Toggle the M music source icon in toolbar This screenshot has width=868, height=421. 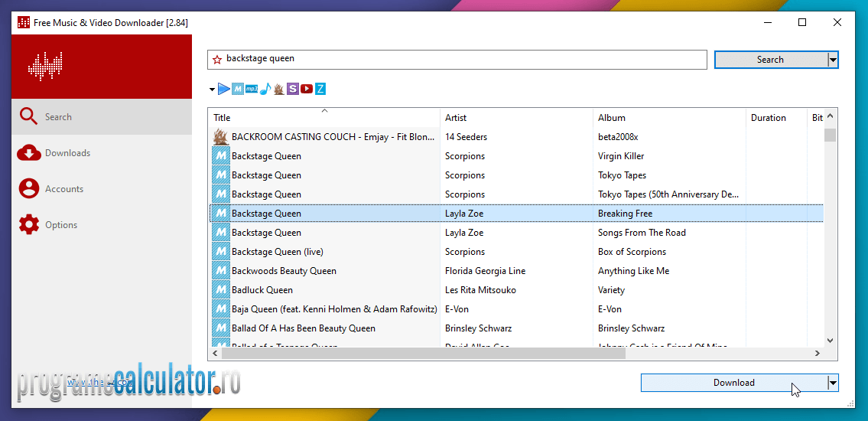click(238, 89)
